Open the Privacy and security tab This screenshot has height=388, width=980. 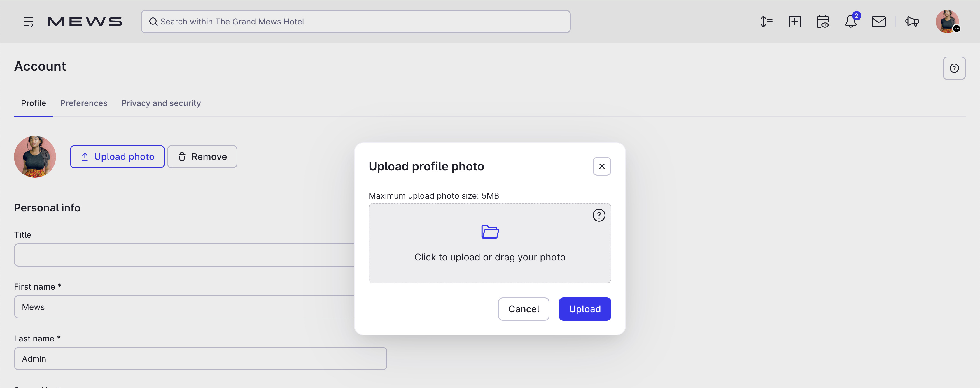pyautogui.click(x=161, y=103)
